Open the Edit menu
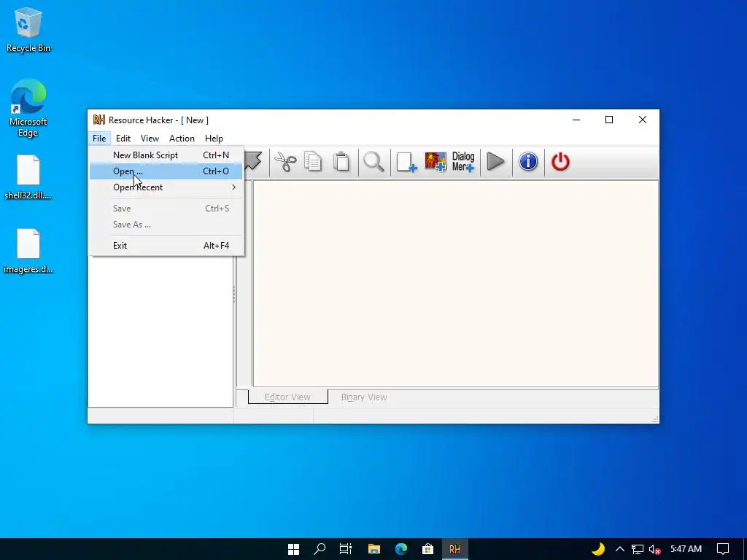This screenshot has width=747, height=560. (123, 139)
